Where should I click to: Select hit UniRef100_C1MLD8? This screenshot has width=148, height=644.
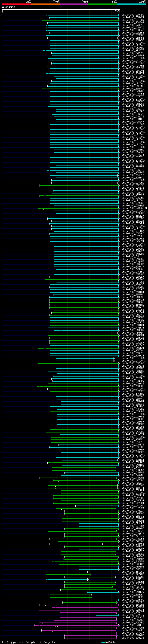tap(133, 107)
